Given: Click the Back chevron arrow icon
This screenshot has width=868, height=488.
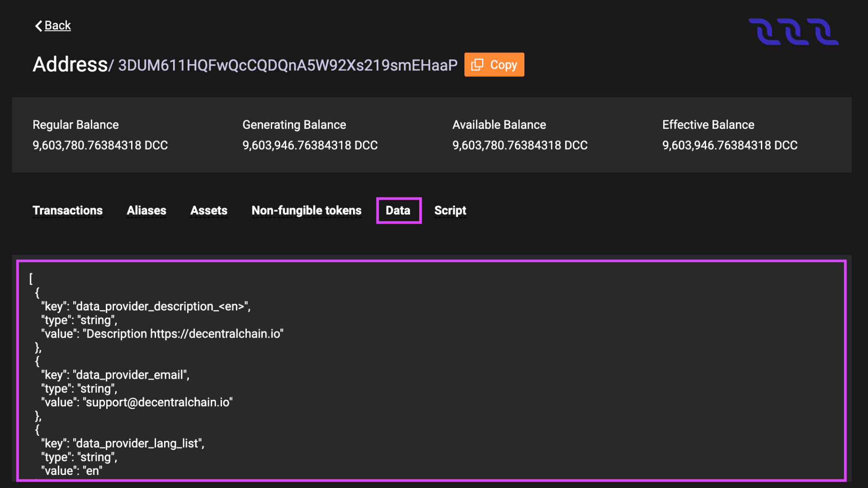Looking at the screenshot, I should 38,26.
